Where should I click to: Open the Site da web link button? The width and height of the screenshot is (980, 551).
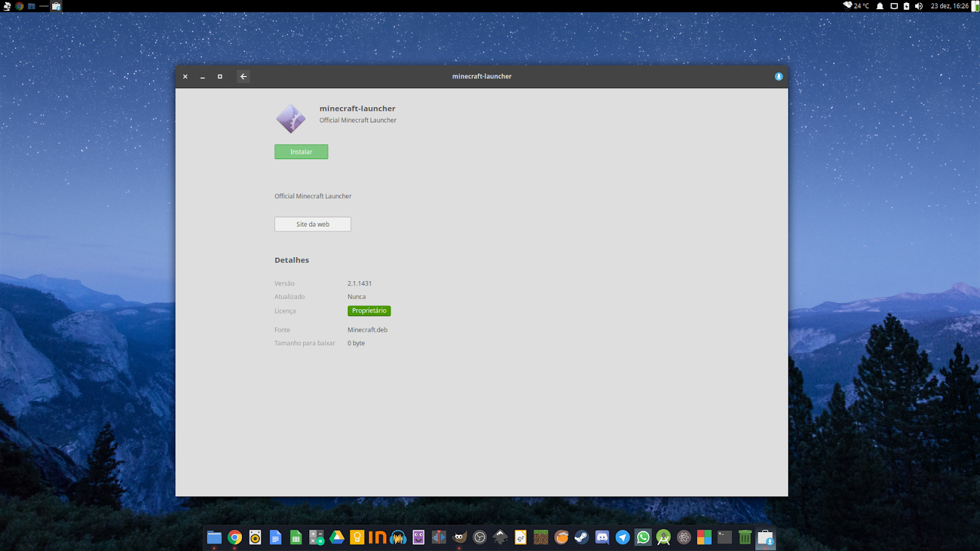coord(312,224)
